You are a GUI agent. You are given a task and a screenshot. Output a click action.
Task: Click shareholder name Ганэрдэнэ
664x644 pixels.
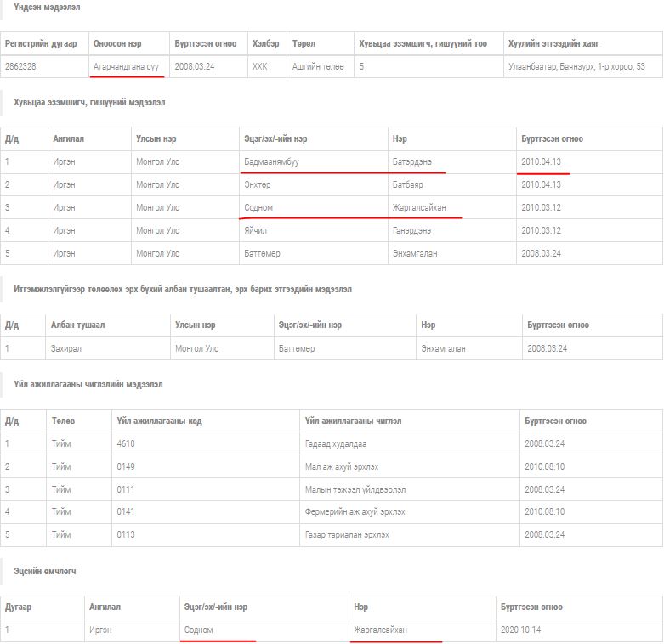tap(411, 230)
